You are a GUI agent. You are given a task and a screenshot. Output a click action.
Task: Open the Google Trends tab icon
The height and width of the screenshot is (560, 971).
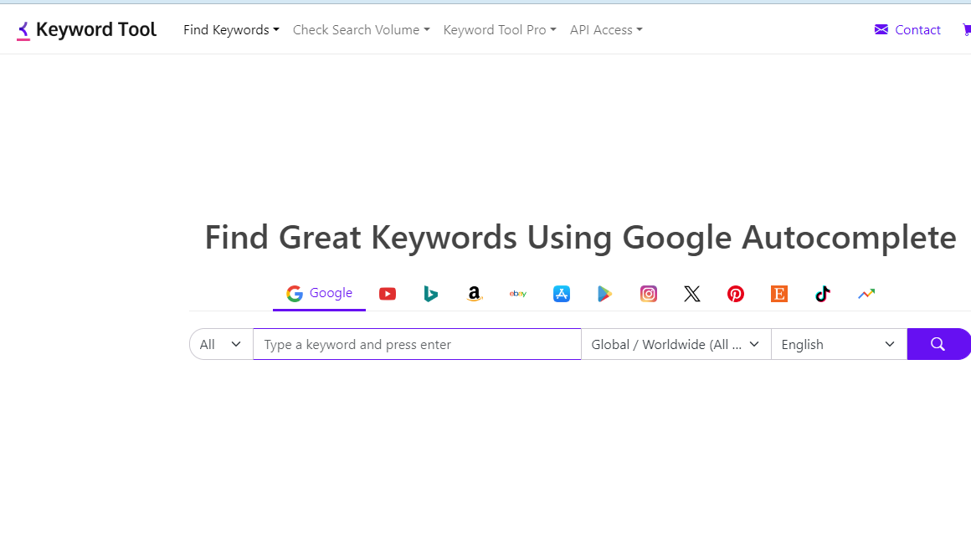866,294
